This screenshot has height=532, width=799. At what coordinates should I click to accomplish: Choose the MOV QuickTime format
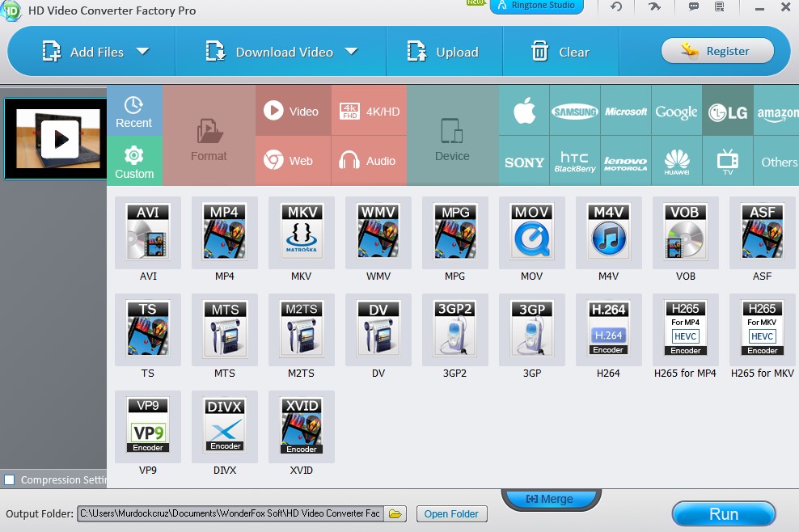pos(532,233)
